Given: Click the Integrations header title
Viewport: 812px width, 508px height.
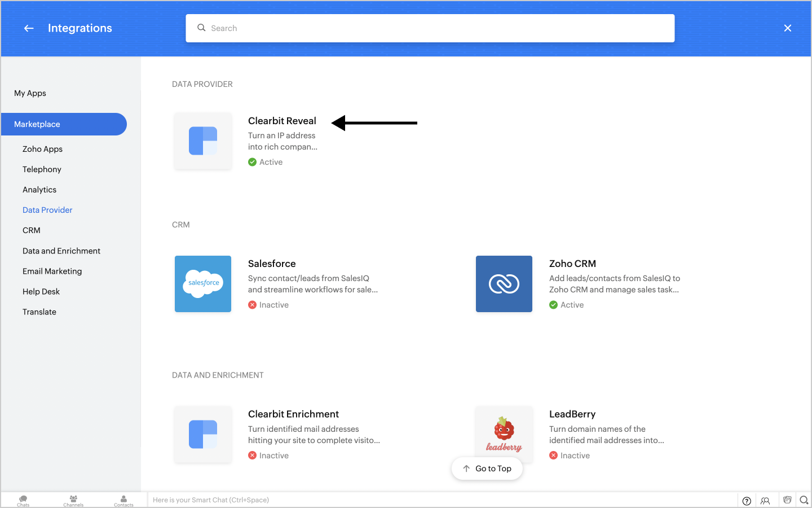Looking at the screenshot, I should pos(80,28).
